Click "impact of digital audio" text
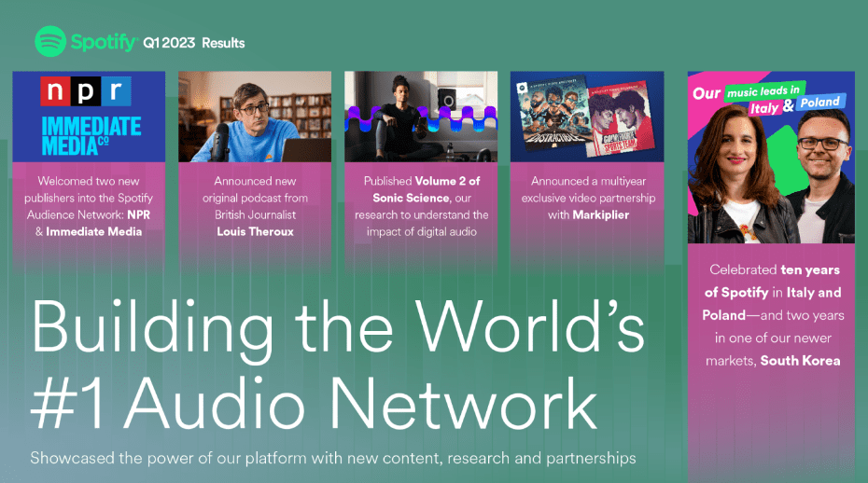 click(421, 232)
